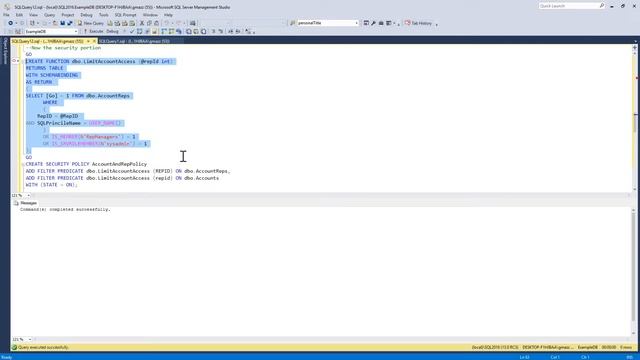The width and height of the screenshot is (640, 360).
Task: Click the 'Query executed successfully.' status text
Action: 43,347
